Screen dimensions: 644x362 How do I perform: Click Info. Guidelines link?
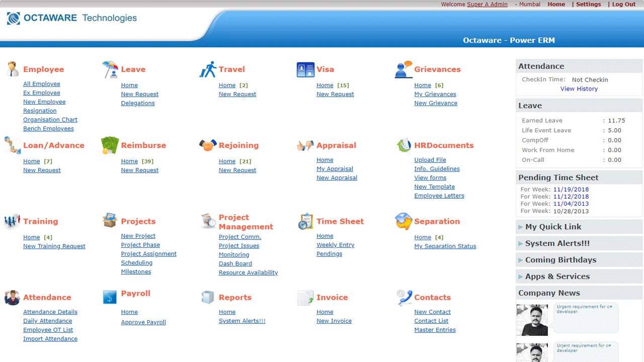click(x=437, y=169)
